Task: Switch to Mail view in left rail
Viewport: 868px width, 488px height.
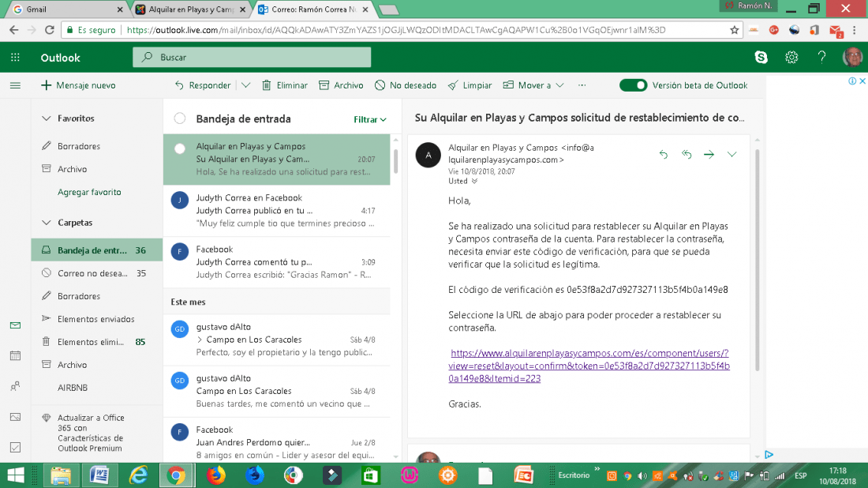Action: 15,325
